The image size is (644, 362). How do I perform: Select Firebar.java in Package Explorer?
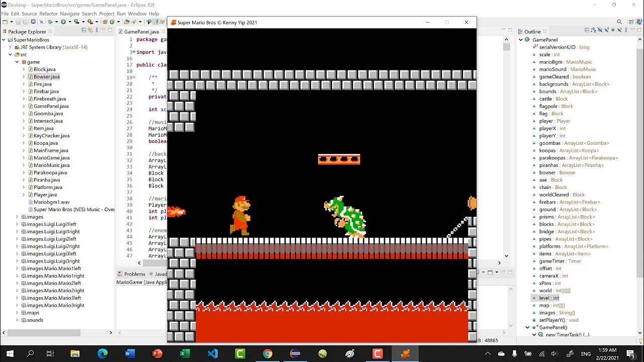click(x=46, y=92)
